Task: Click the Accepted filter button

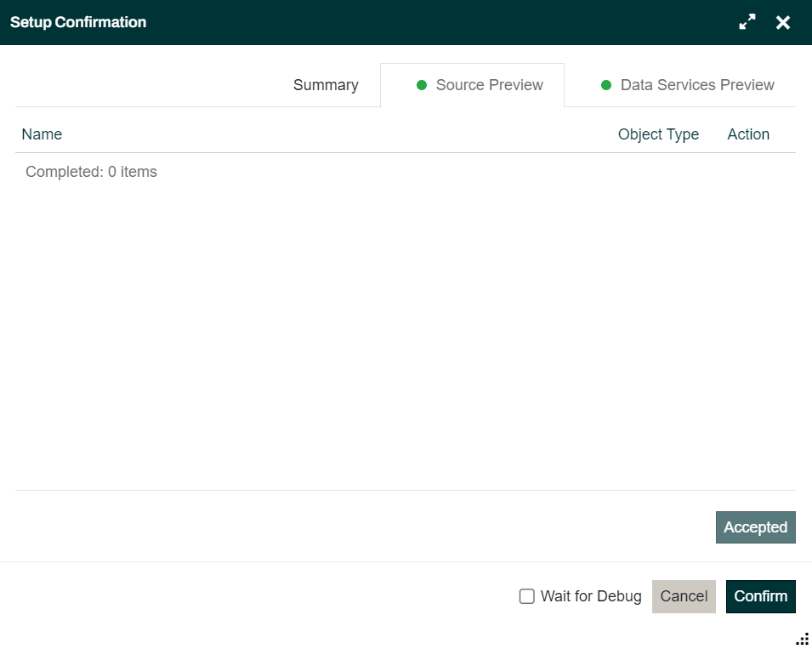Action: [755, 527]
